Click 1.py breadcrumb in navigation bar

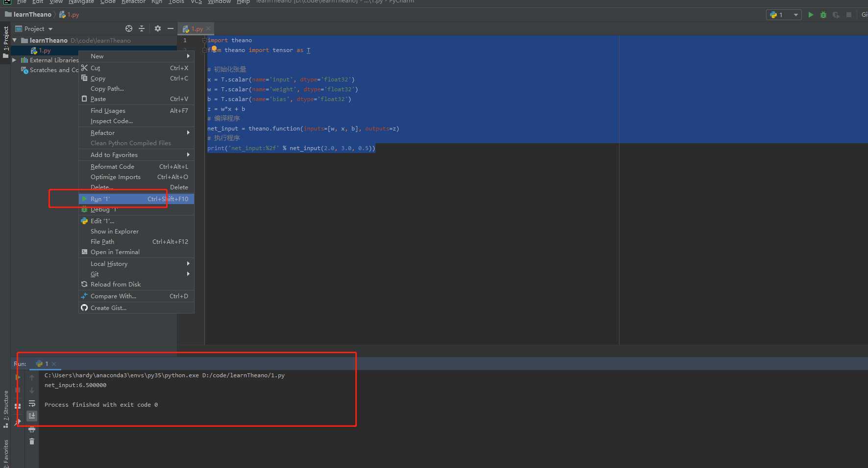coord(70,15)
